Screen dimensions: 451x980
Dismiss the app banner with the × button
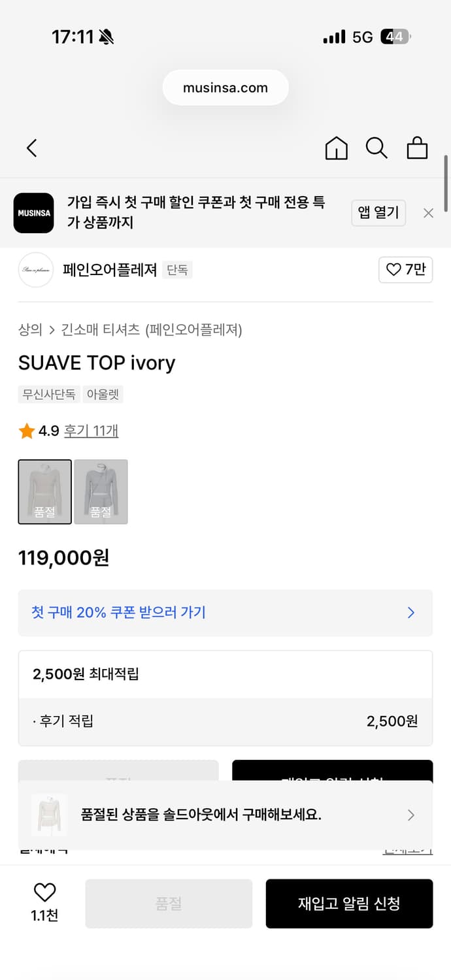[428, 213]
